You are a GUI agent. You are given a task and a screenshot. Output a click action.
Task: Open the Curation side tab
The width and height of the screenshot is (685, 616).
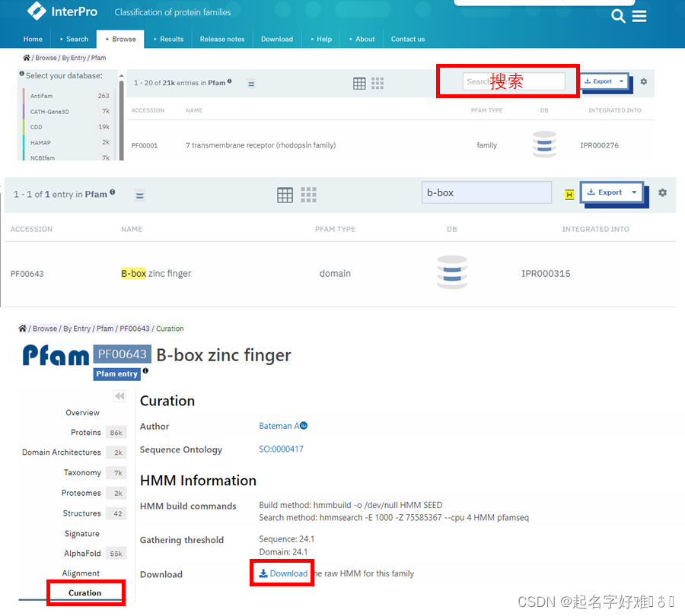point(84,592)
